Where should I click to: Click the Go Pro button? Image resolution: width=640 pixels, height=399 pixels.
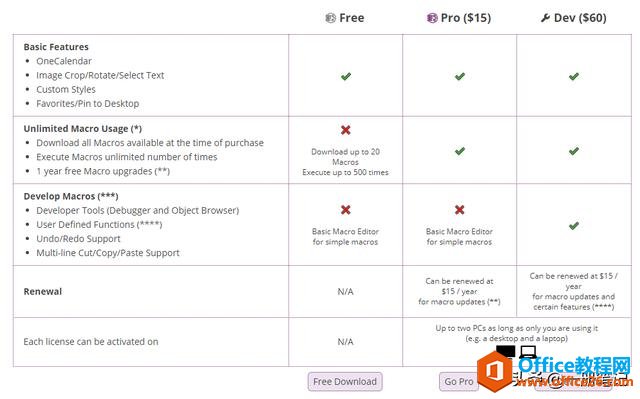click(x=459, y=381)
